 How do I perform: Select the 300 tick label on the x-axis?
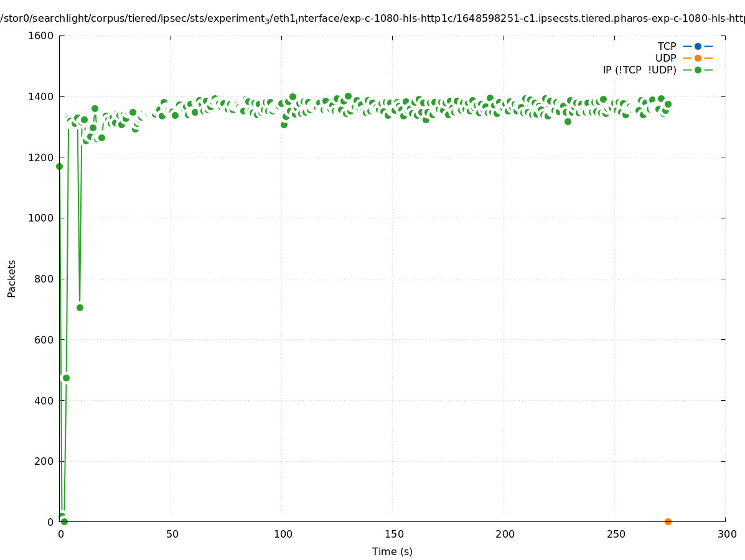point(727,534)
